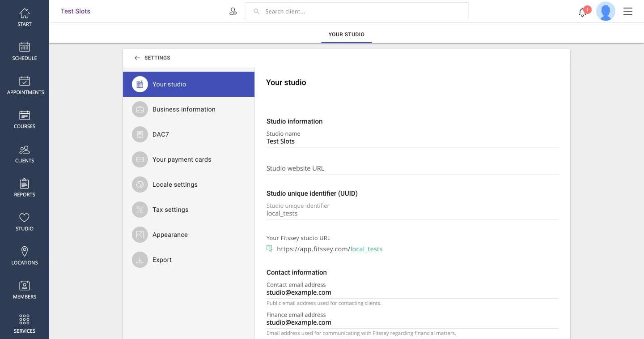Image resolution: width=644 pixels, height=339 pixels.
Task: Click the Search client field
Action: 356,11
